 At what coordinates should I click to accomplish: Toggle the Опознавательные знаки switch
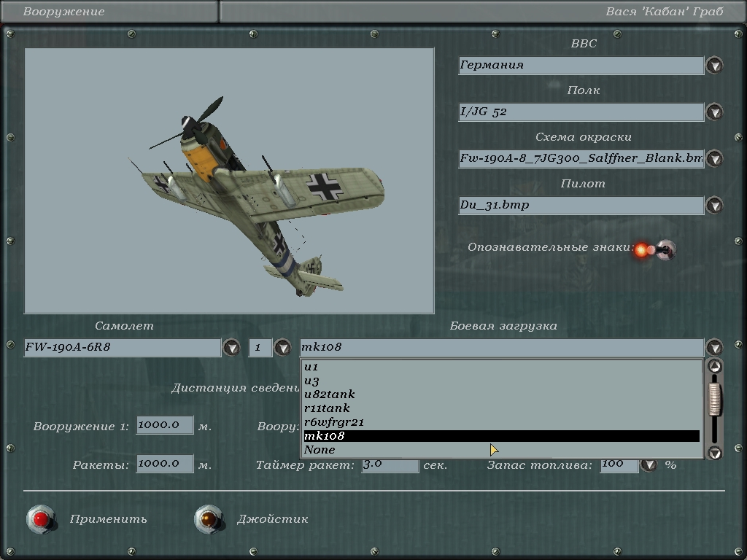point(664,250)
